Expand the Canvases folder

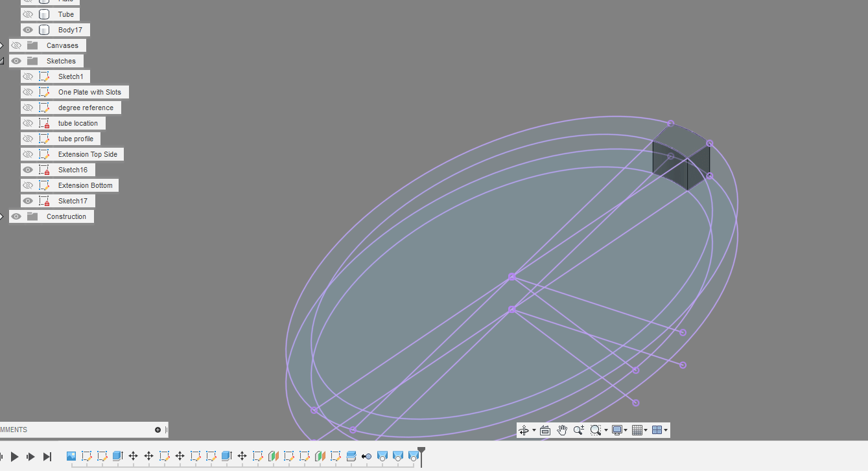pos(1,45)
